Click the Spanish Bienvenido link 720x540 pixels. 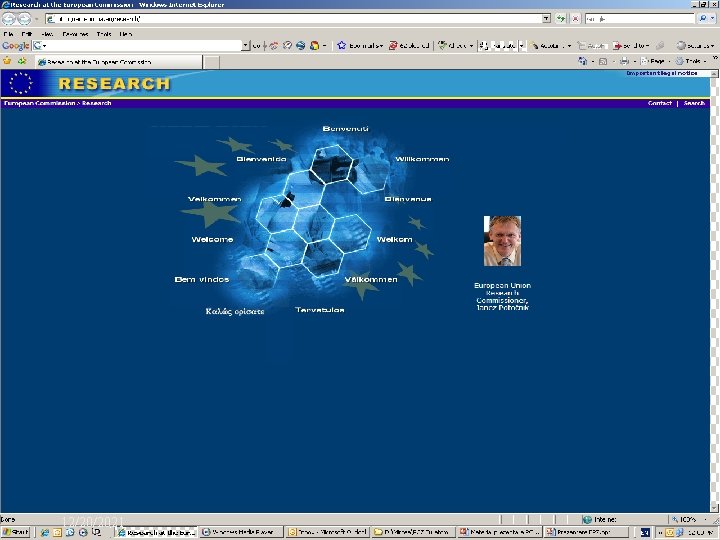[x=261, y=159]
